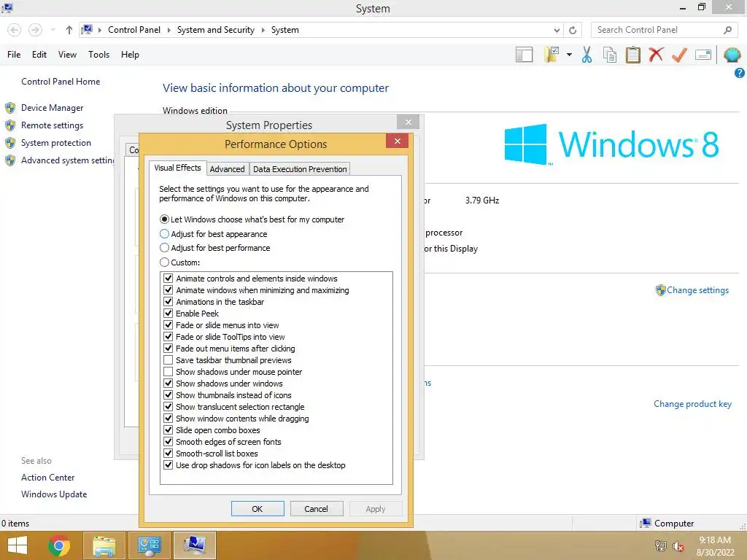This screenshot has height=560, width=747.
Task: Open the Tools menu
Action: coord(98,55)
